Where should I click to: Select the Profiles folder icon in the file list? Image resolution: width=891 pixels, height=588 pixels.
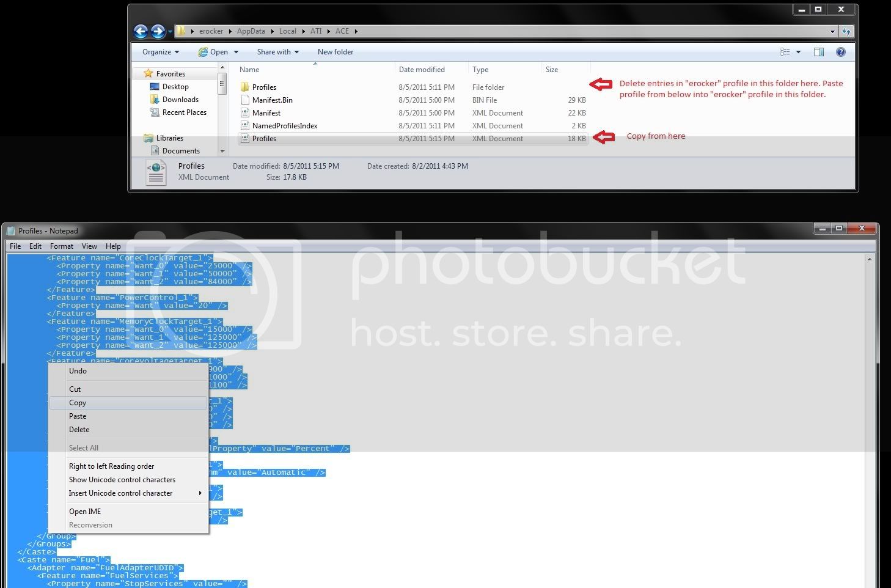(245, 87)
